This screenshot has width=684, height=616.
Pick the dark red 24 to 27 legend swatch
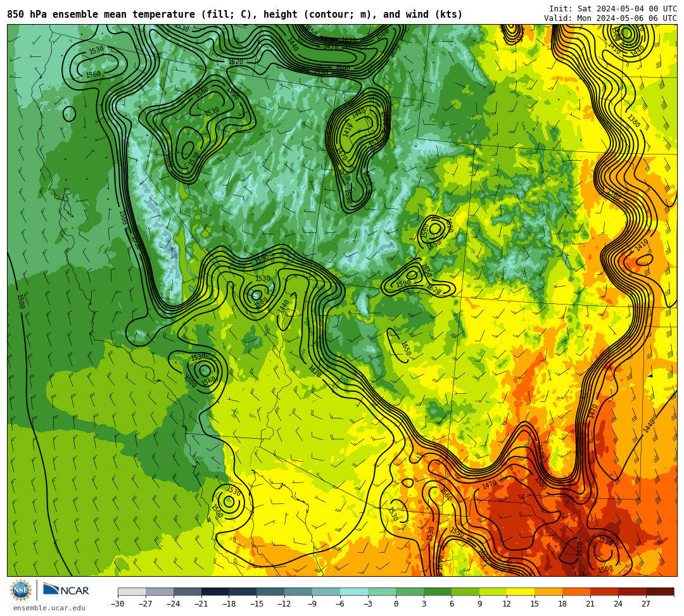[x=632, y=591]
